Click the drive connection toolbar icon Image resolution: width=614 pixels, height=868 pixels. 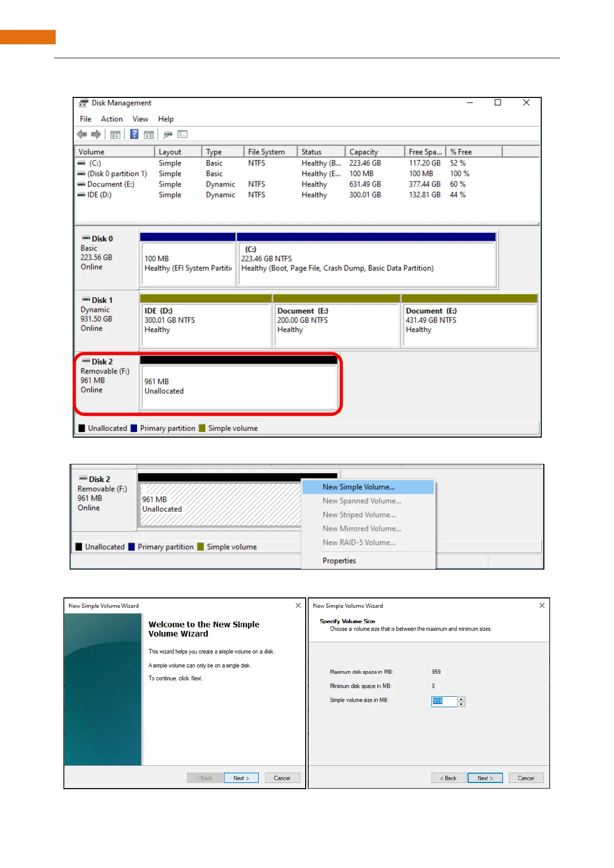pyautogui.click(x=168, y=135)
